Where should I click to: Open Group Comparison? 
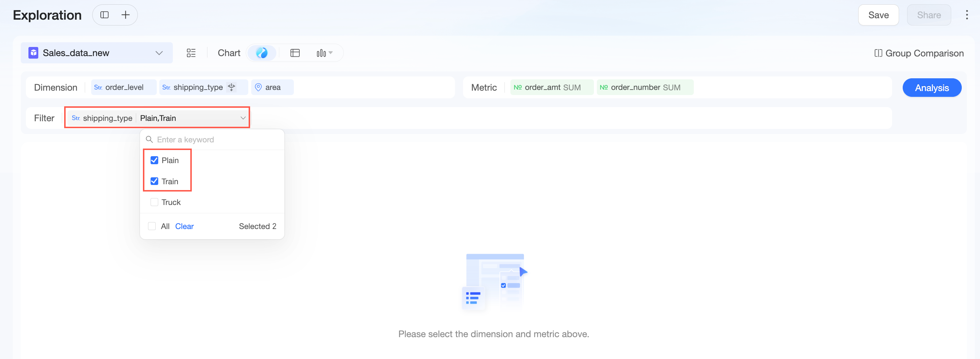[919, 53]
